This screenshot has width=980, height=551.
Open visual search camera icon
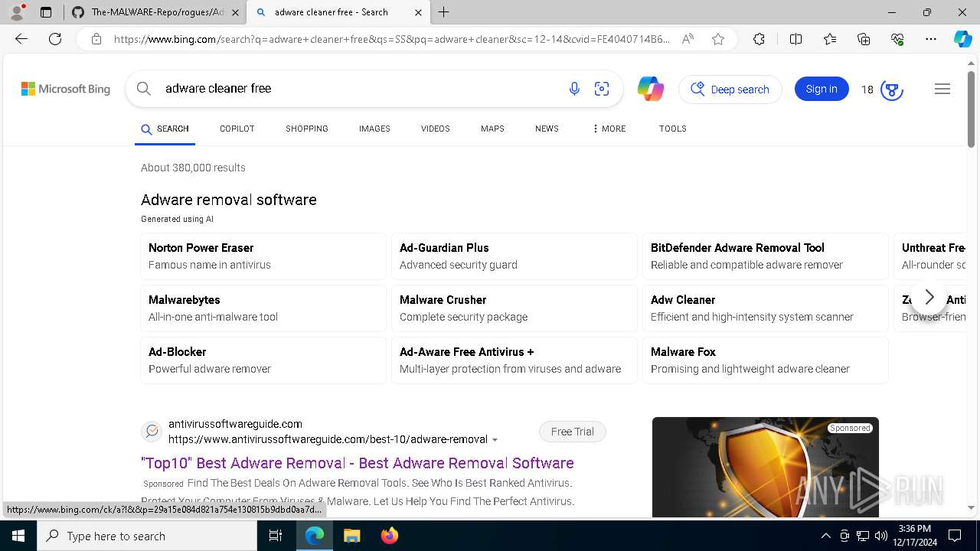pos(602,89)
